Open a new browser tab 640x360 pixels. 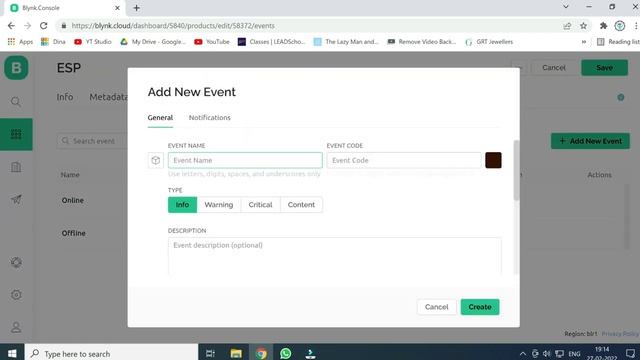coord(136,8)
